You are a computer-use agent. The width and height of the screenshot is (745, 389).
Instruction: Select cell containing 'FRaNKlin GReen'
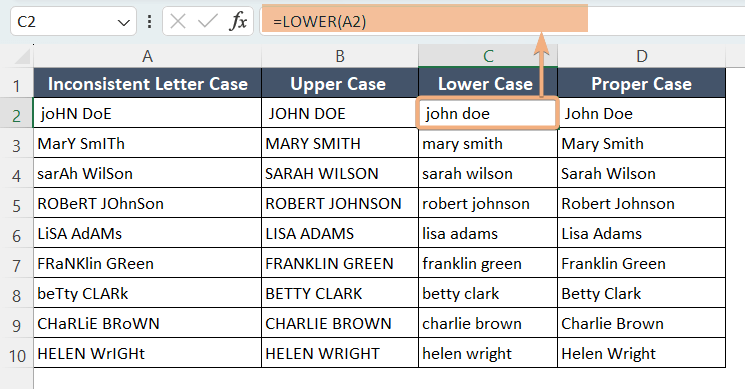pos(147,263)
